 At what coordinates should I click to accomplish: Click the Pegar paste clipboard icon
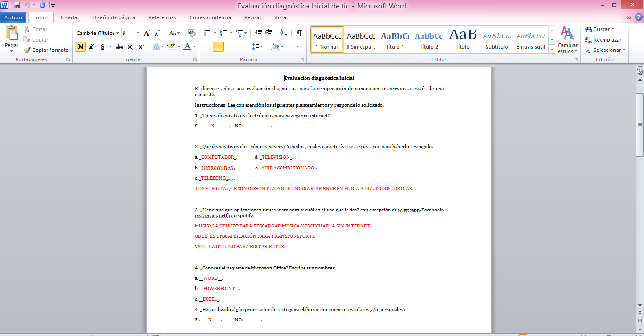tap(11, 34)
